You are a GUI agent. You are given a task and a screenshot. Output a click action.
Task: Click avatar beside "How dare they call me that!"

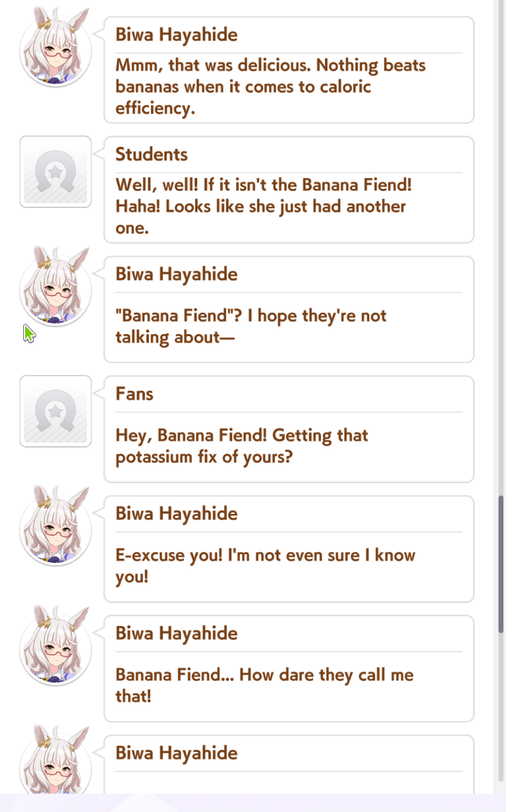(55, 650)
